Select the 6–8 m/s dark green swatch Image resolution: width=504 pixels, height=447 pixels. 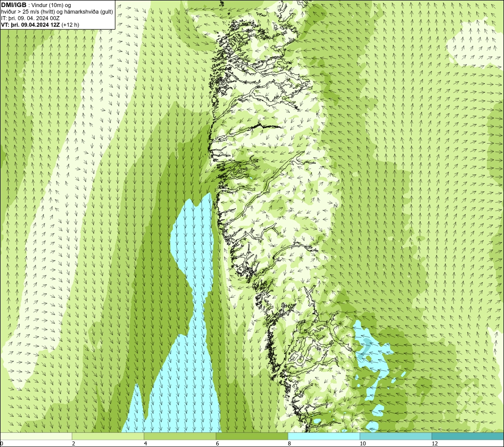[x=252, y=436]
